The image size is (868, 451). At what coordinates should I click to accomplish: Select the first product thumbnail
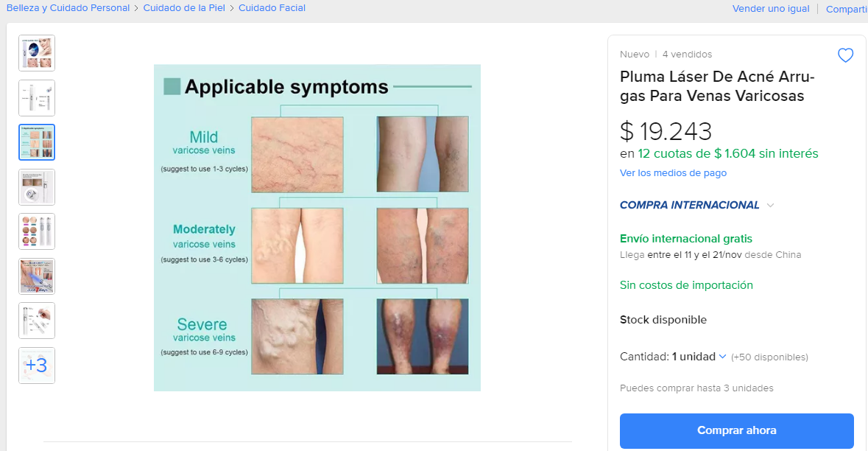(x=37, y=53)
